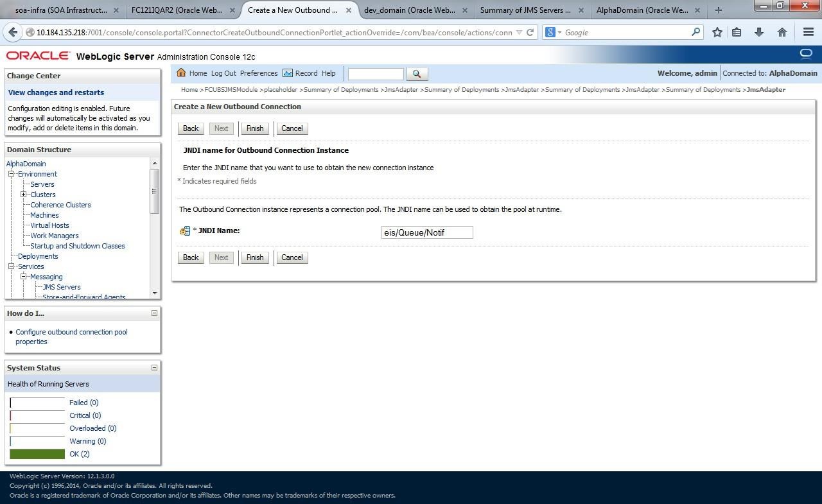Select AlphaDomain root in Domain Structure
Image resolution: width=822 pixels, height=504 pixels.
pos(26,164)
